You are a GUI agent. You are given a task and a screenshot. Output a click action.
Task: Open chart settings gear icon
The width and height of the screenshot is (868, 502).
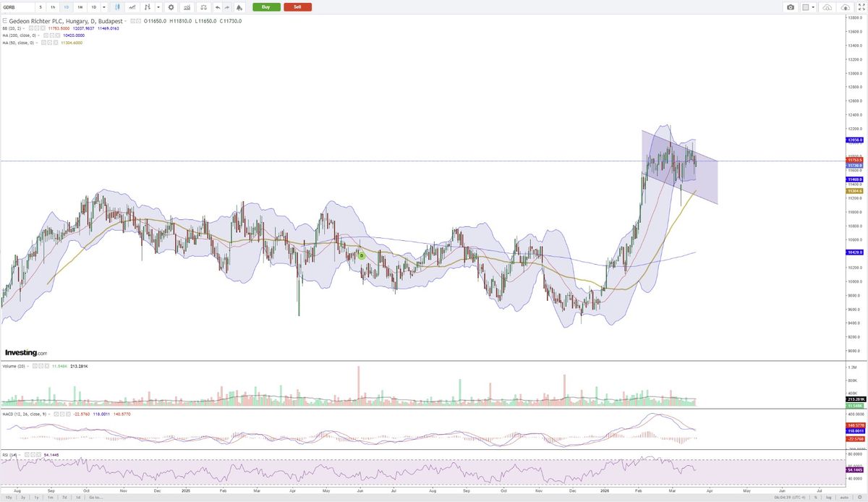(x=171, y=7)
